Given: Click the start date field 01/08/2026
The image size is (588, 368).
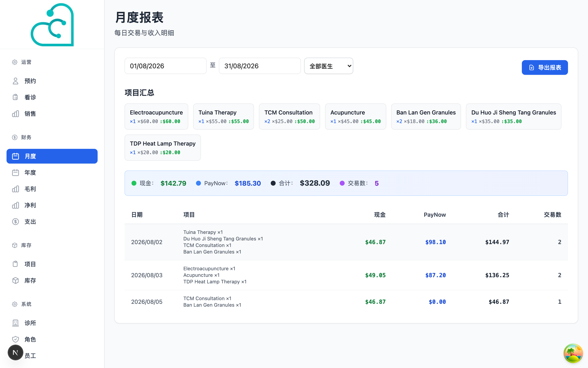Looking at the screenshot, I should (165, 66).
